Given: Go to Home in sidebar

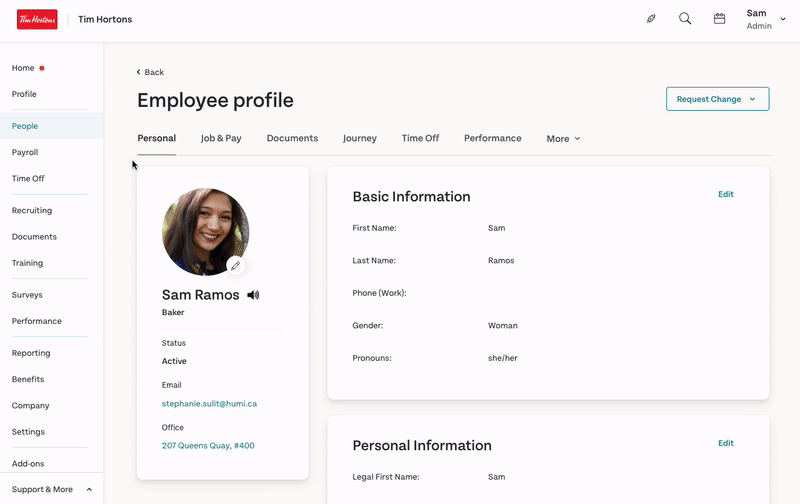Looking at the screenshot, I should coord(23,68).
